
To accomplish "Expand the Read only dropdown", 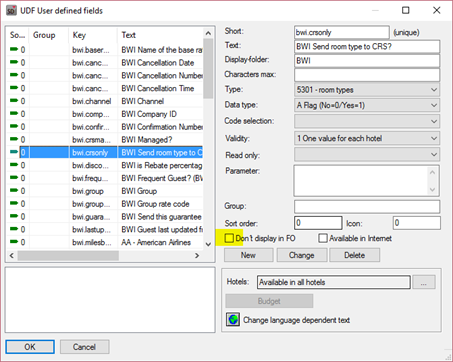I will tap(367, 154).
